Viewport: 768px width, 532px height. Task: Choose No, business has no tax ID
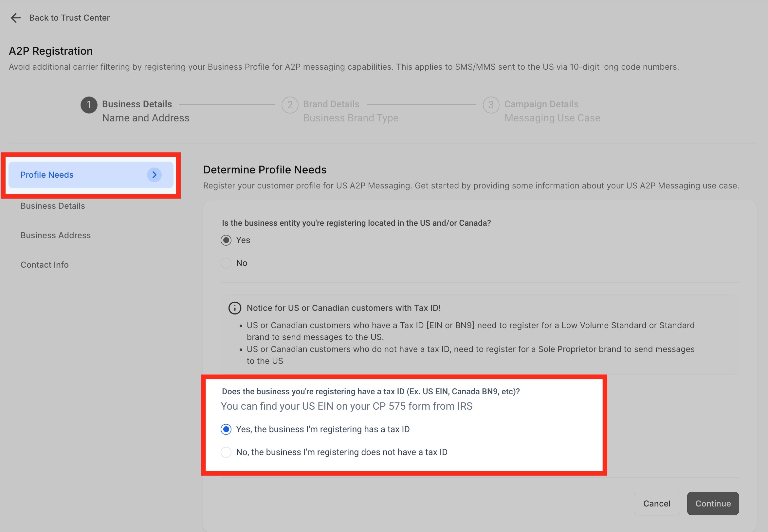pyautogui.click(x=226, y=452)
